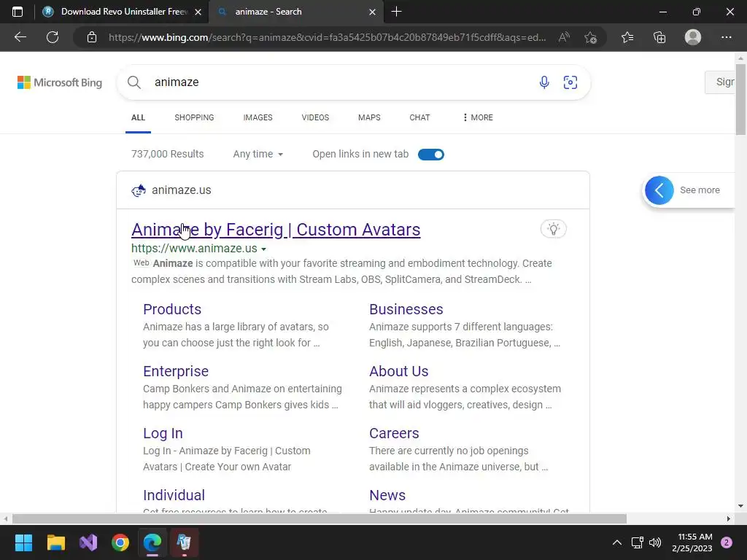
Task: Open the Careers sitelink
Action: (394, 433)
